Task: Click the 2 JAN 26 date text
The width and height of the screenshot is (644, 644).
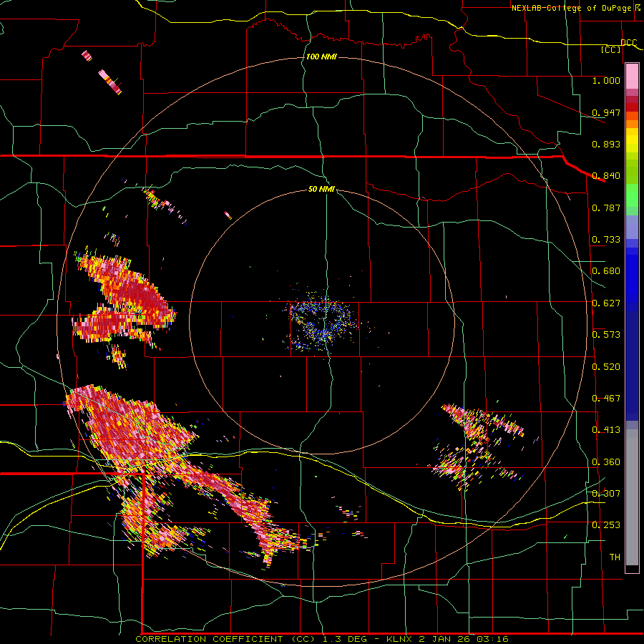Action: point(444,639)
